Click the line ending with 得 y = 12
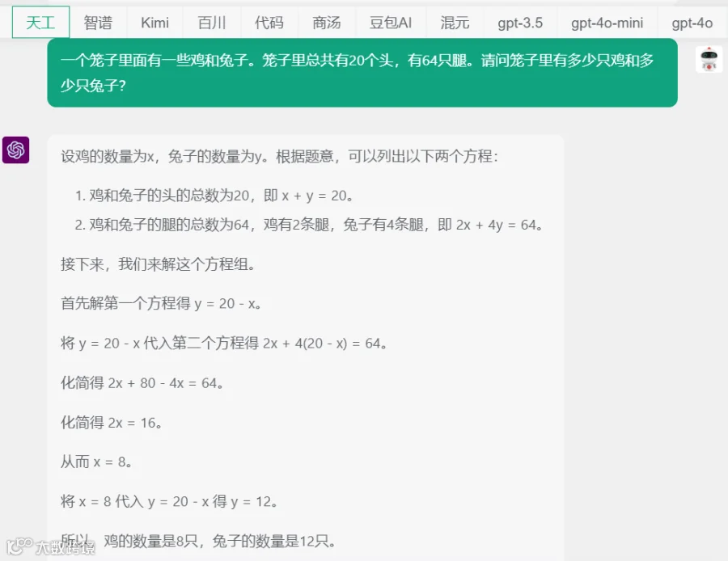This screenshot has width=728, height=561. [170, 501]
